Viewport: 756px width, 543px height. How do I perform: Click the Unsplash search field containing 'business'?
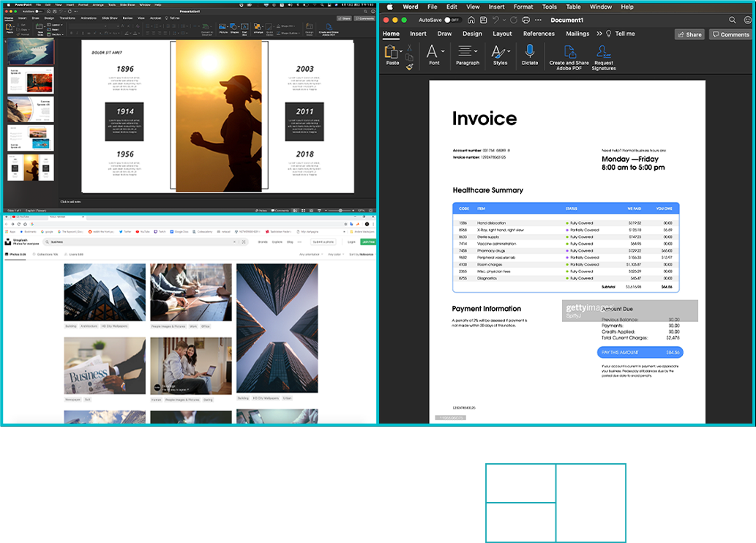pyautogui.click(x=139, y=241)
